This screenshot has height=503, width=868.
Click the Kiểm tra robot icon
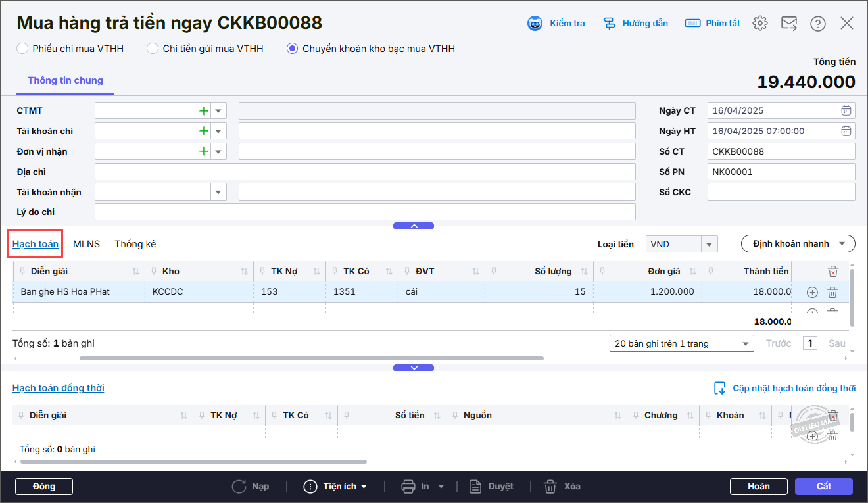(535, 24)
